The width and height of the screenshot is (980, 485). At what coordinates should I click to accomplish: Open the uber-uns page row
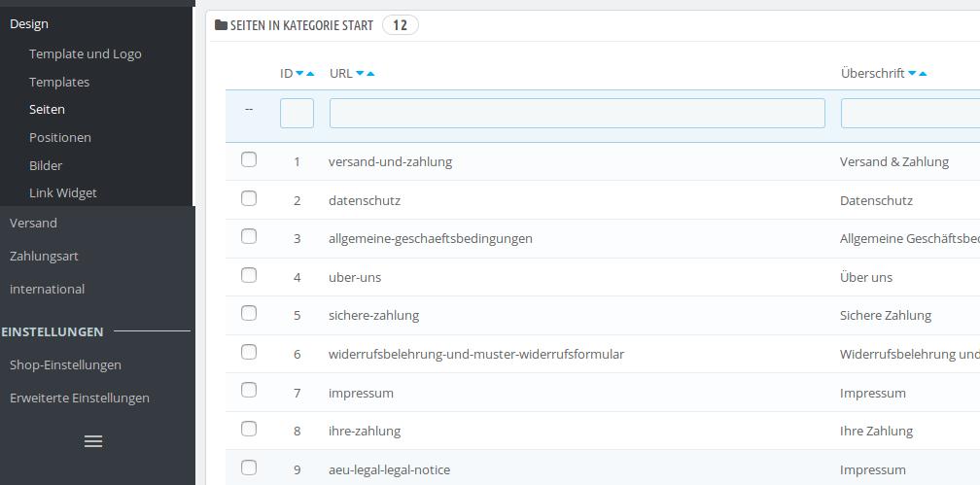click(355, 278)
